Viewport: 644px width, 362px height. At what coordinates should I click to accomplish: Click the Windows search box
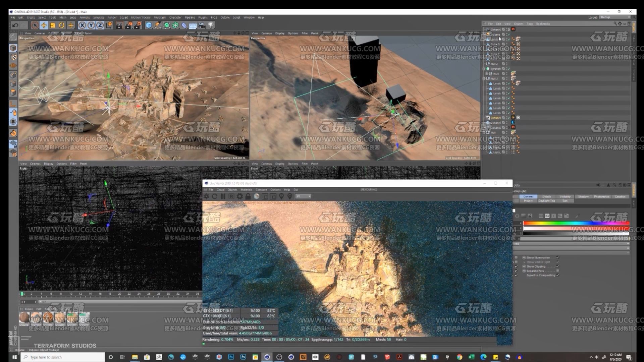click(x=63, y=357)
